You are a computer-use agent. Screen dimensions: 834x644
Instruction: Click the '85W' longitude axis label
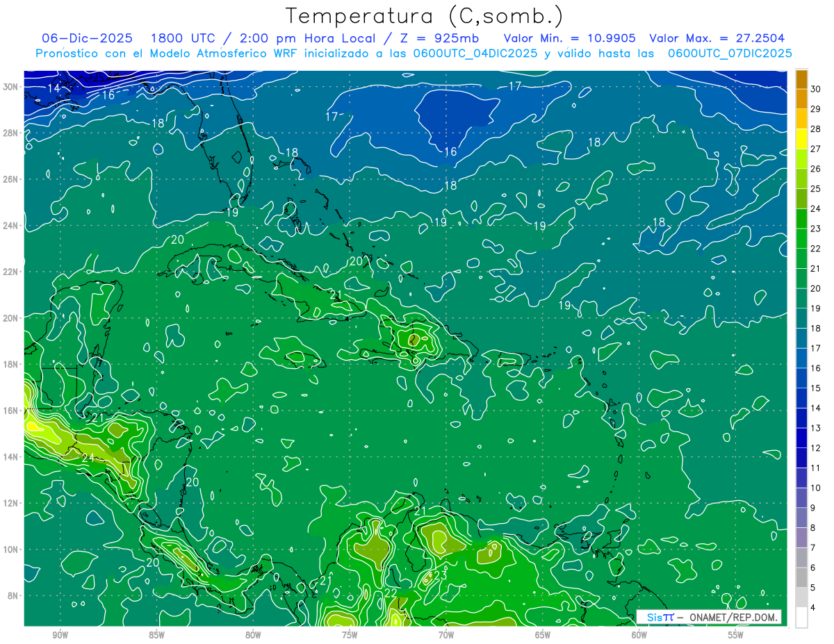tap(157, 635)
